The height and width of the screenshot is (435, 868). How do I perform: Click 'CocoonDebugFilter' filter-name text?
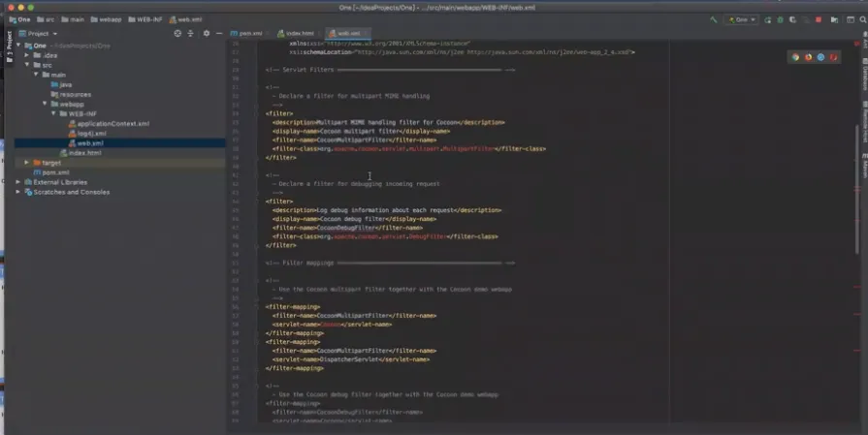(346, 228)
